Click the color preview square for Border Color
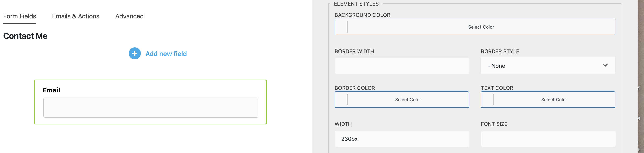The width and height of the screenshot is (644, 153). coord(341,99)
